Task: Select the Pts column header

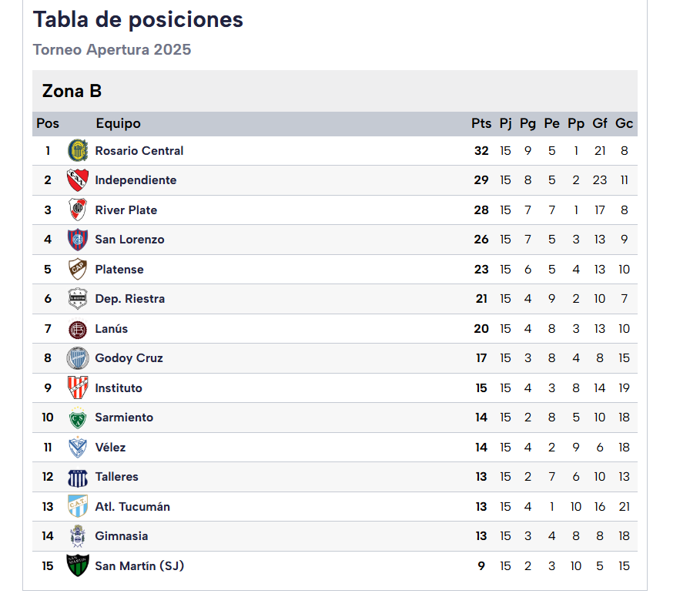Action: click(481, 123)
